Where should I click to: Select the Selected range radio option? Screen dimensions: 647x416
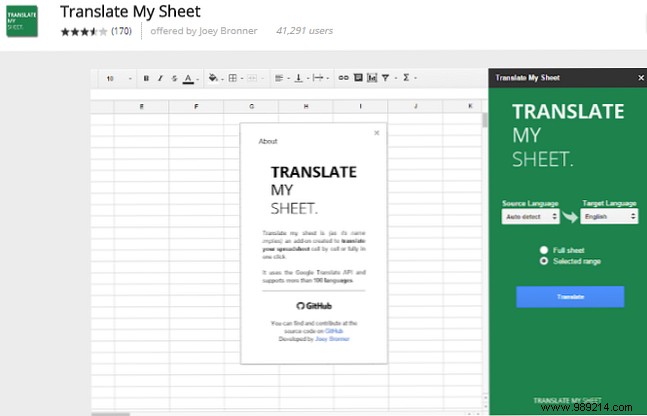coord(544,261)
